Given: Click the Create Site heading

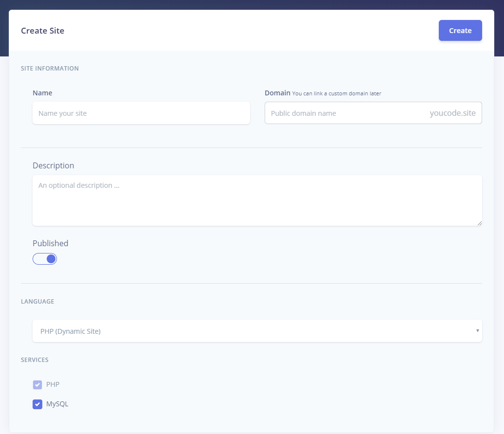Looking at the screenshot, I should (42, 30).
